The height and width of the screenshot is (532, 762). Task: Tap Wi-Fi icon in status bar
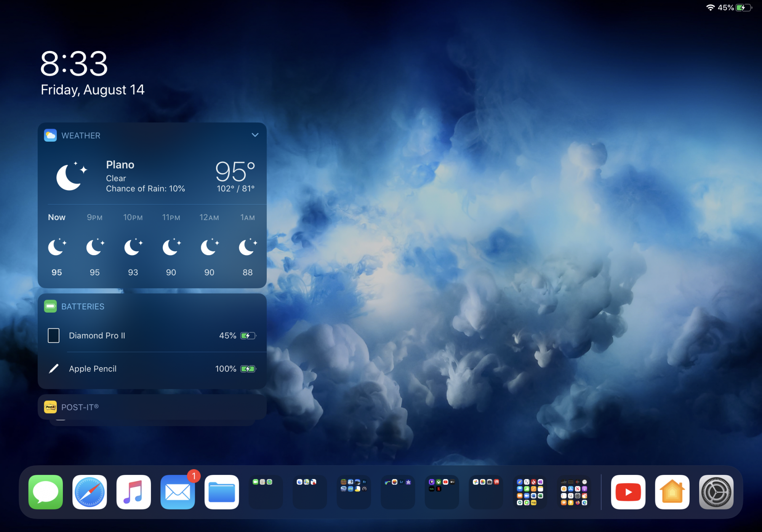point(710,8)
